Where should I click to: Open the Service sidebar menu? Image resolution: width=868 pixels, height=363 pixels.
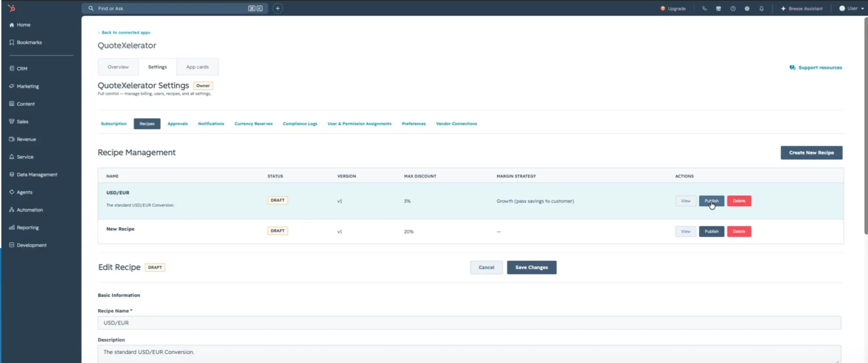[x=21, y=157]
